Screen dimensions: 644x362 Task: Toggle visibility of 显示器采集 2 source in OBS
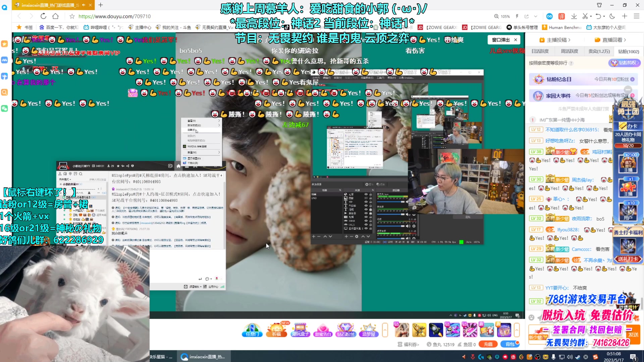[x=366, y=228]
